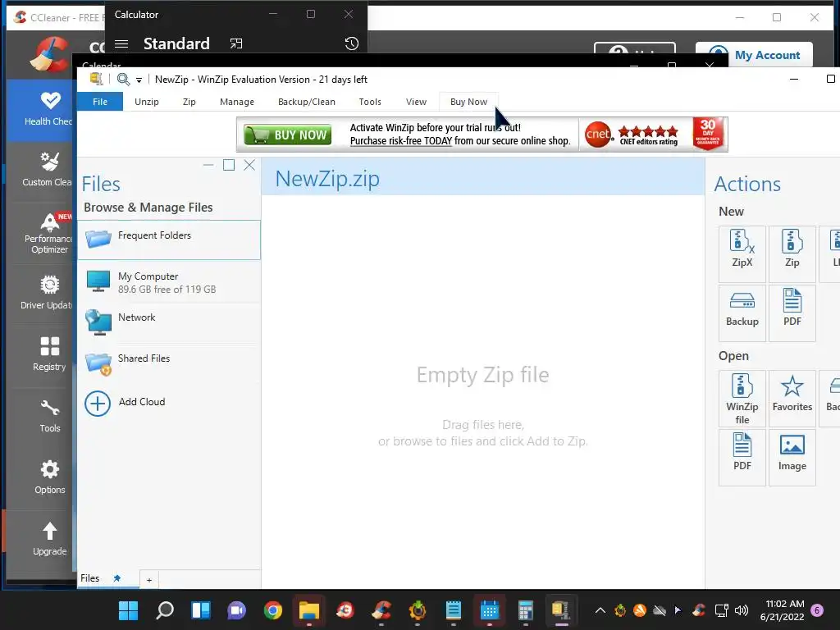This screenshot has height=630, width=840.
Task: Close the Files pane
Action: click(249, 165)
